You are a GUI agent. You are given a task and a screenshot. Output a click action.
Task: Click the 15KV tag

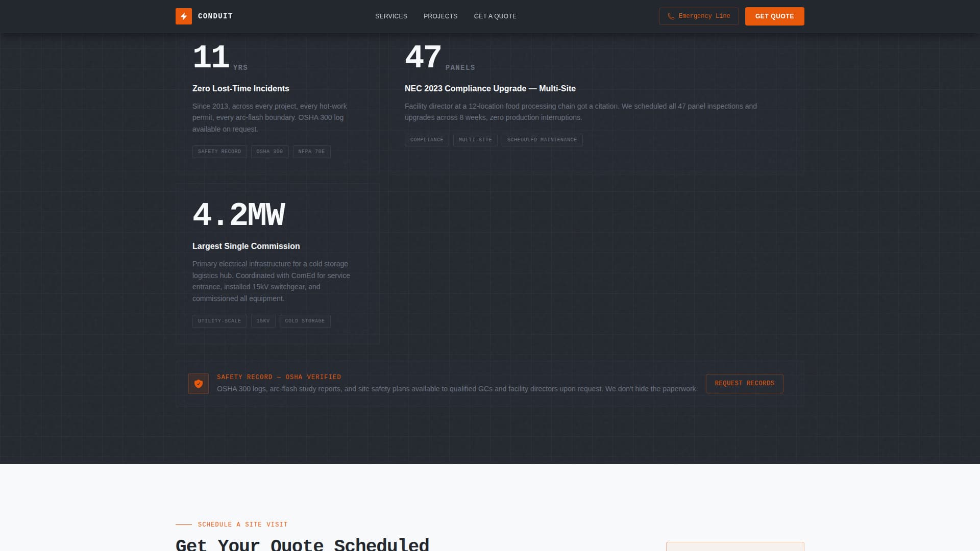tap(263, 321)
